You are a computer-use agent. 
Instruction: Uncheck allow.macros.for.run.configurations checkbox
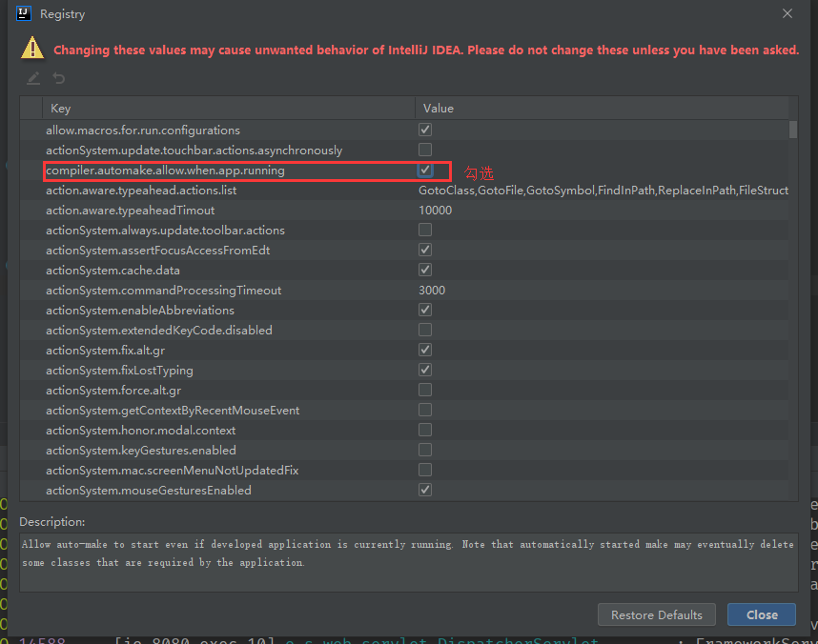[x=425, y=130]
